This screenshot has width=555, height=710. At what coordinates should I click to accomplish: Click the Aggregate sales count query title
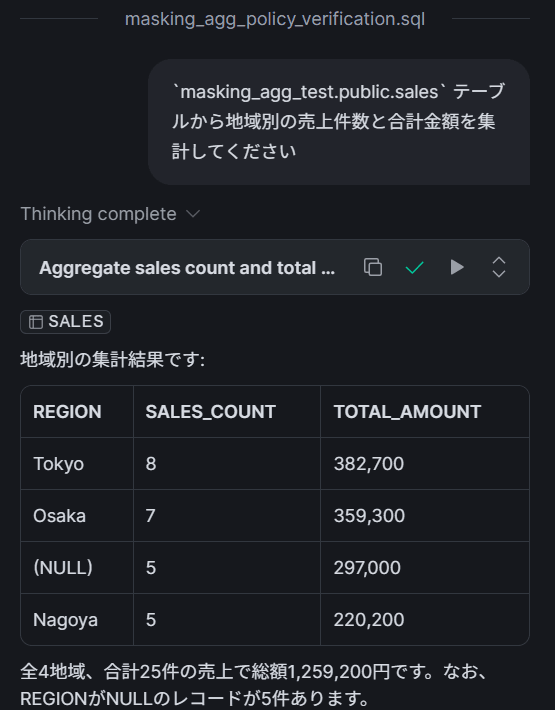[x=187, y=268]
